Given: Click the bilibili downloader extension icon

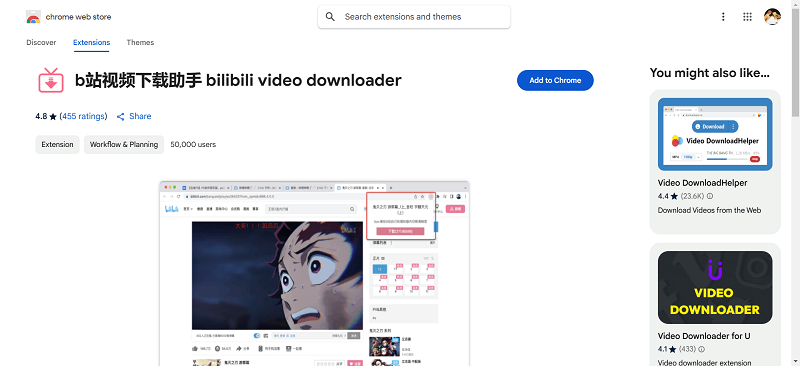Looking at the screenshot, I should [x=51, y=81].
